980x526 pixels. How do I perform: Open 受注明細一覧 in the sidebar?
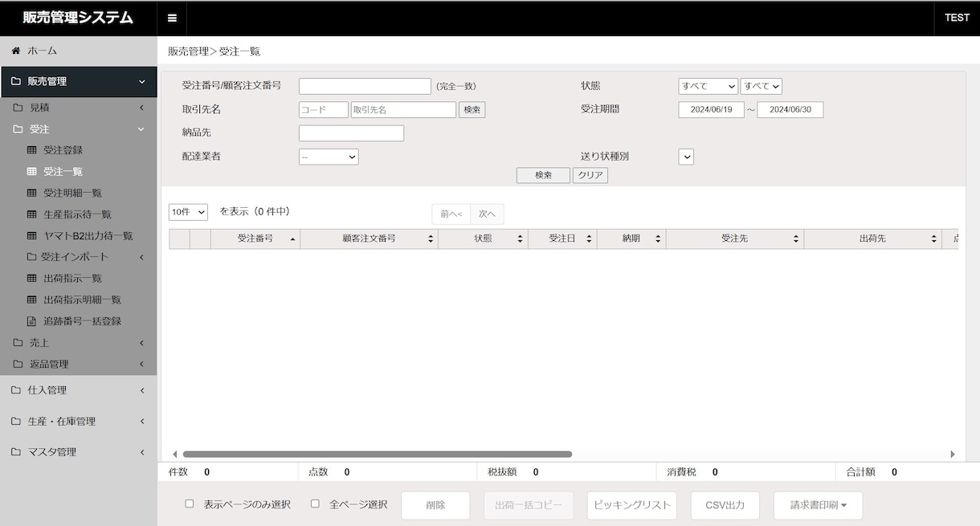pos(72,194)
